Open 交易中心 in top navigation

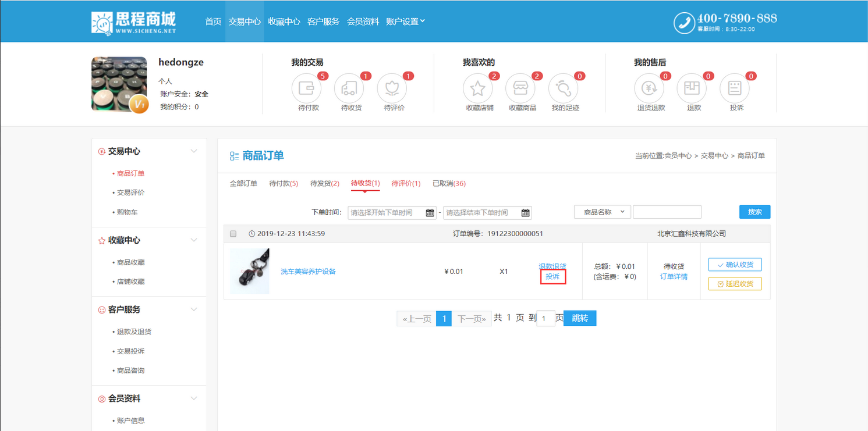245,22
